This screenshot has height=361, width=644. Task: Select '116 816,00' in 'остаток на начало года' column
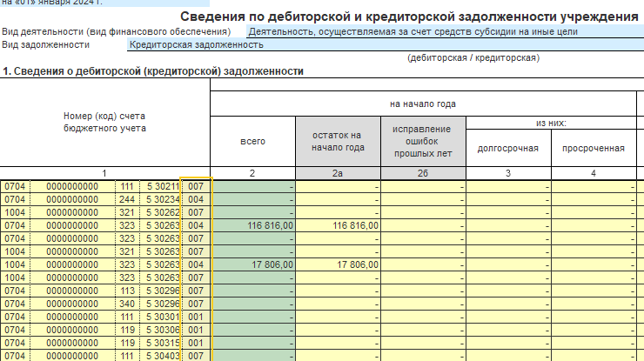338,226
